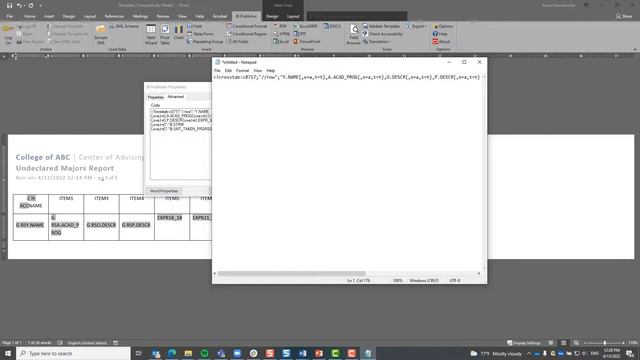Open Notepad File menu
Viewport: 640px width, 360px height.
[217, 71]
